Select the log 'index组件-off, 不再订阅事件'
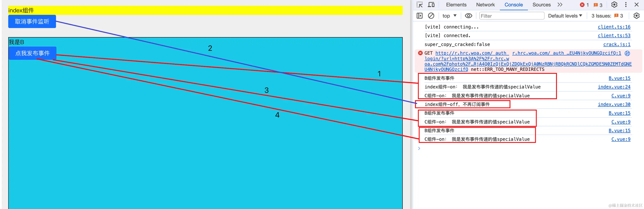The height and width of the screenshot is (209, 644). click(457, 104)
